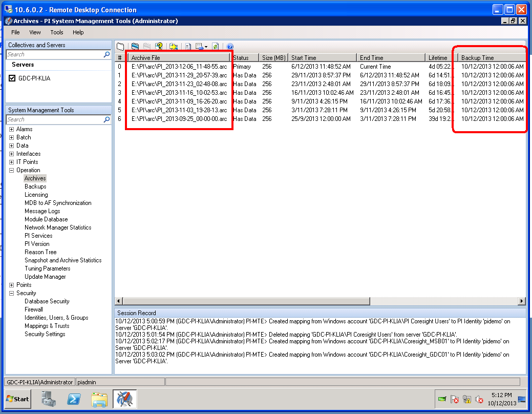Open the Tools menu
The width and height of the screenshot is (532, 414).
click(56, 32)
